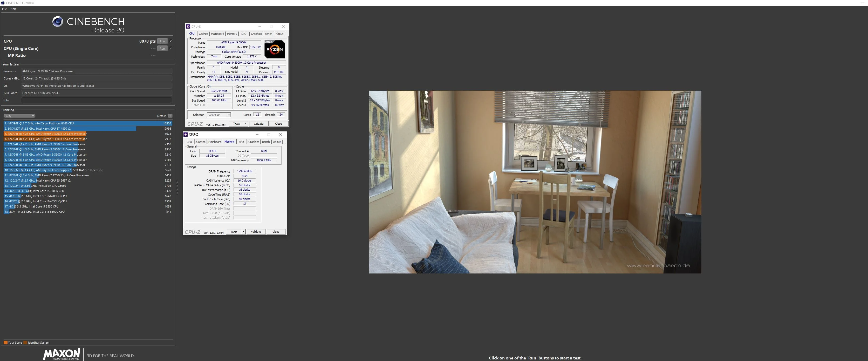The image size is (868, 361).
Task: Minimize the lower CPU-Z memory window
Action: [x=257, y=134]
